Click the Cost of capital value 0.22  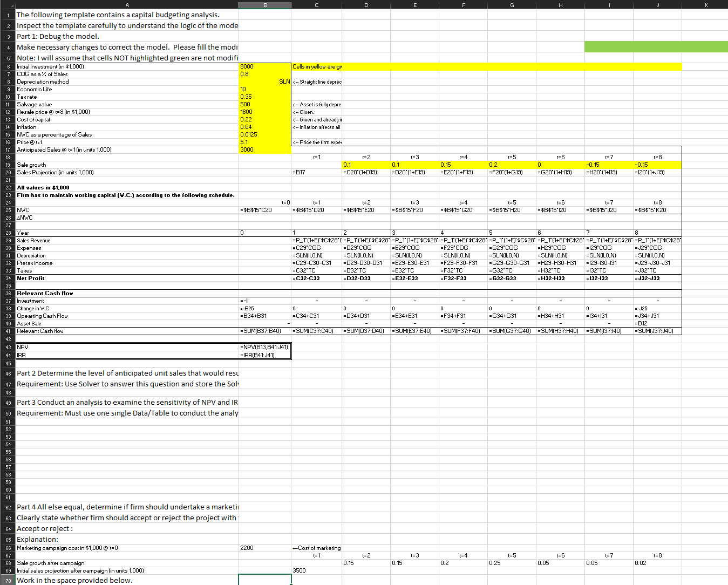coord(265,119)
